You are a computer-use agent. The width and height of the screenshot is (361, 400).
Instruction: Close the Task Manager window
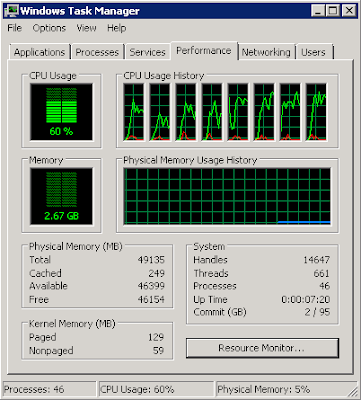coord(349,11)
